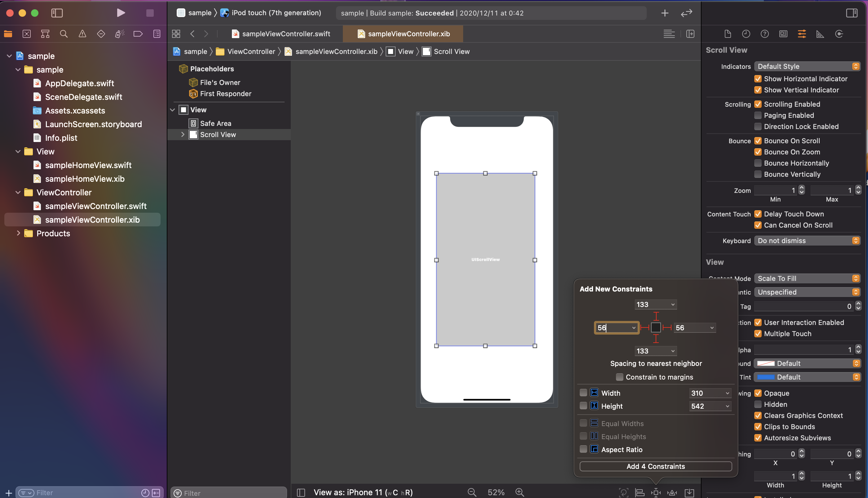Image resolution: width=868 pixels, height=498 pixels.
Task: Click Update Frames button in canvas bar
Action: [624, 492]
